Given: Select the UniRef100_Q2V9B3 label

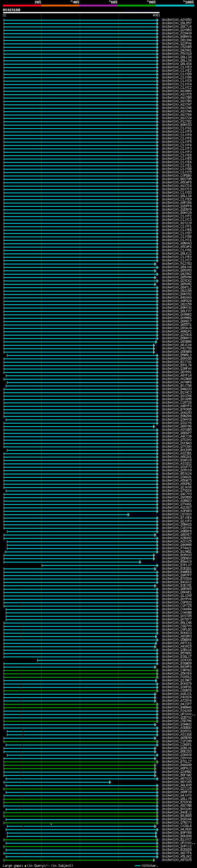Looking at the screenshot, I should pos(177,30).
